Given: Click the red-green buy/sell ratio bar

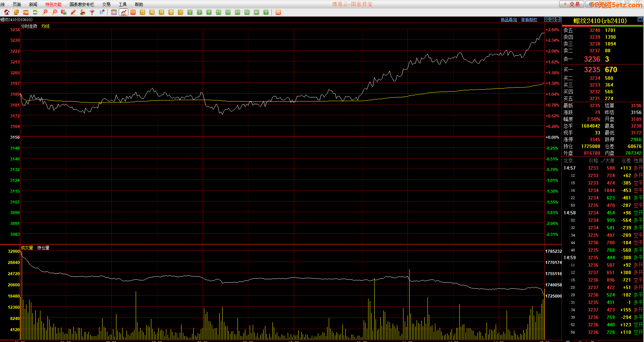Looking at the screenshot, I should [x=602, y=25].
